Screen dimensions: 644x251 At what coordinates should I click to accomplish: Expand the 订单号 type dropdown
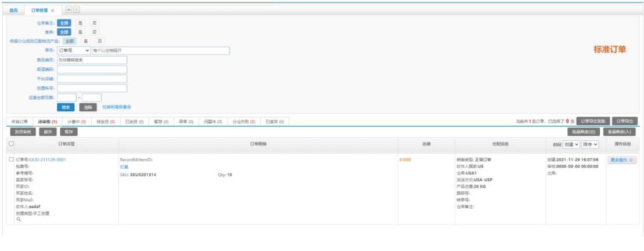click(74, 50)
